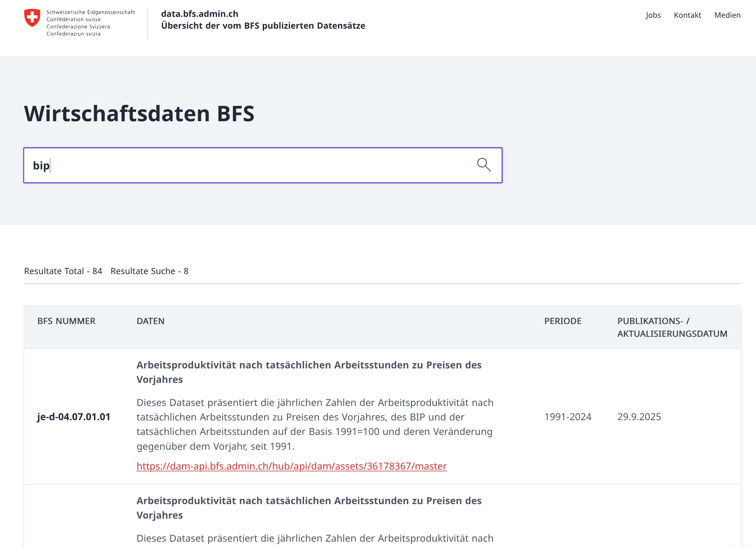Viewport: 756px width, 547px height.
Task: Click the 'Resultate Suche - 8' text
Action: pos(149,271)
